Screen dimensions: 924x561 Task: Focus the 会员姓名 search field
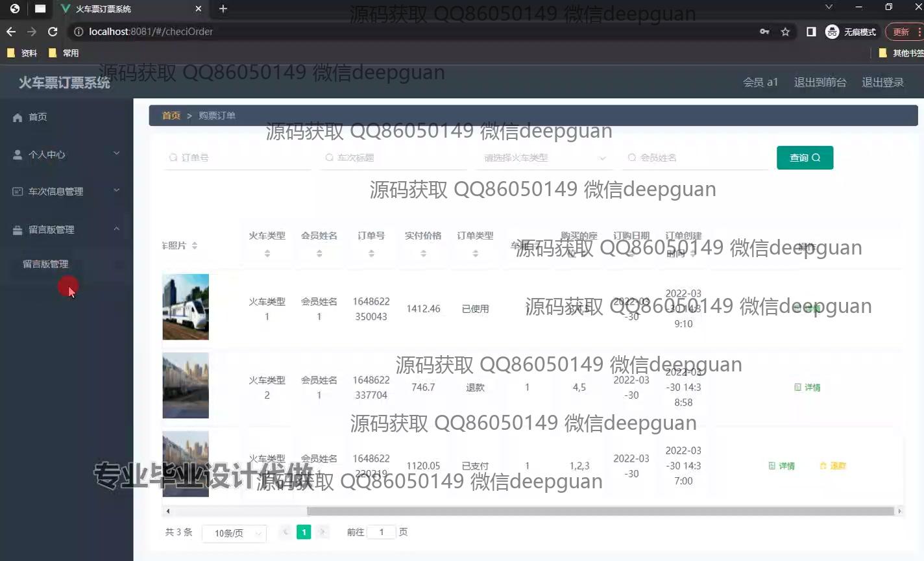click(696, 158)
